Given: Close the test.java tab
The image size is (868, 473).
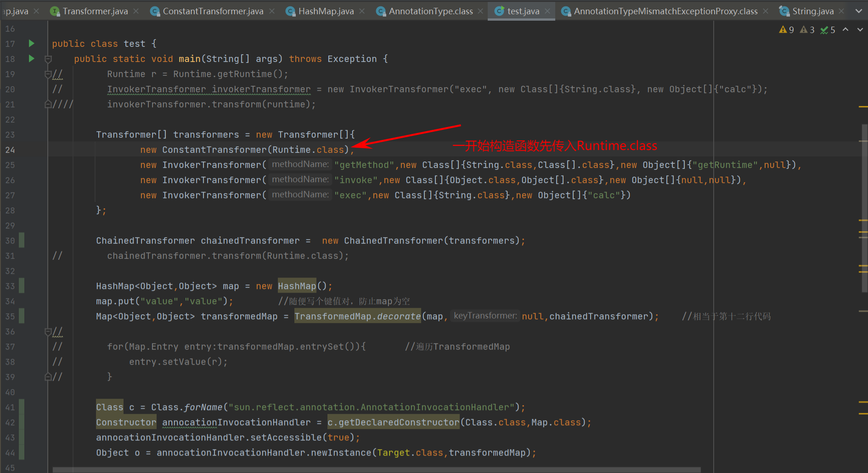Looking at the screenshot, I should [x=547, y=11].
